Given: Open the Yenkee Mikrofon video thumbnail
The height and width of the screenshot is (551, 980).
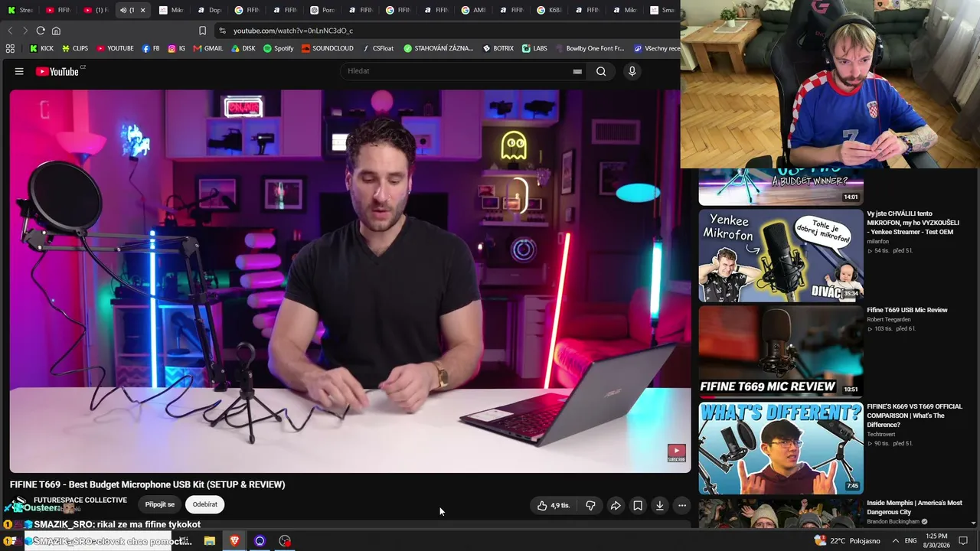Looking at the screenshot, I should point(781,256).
